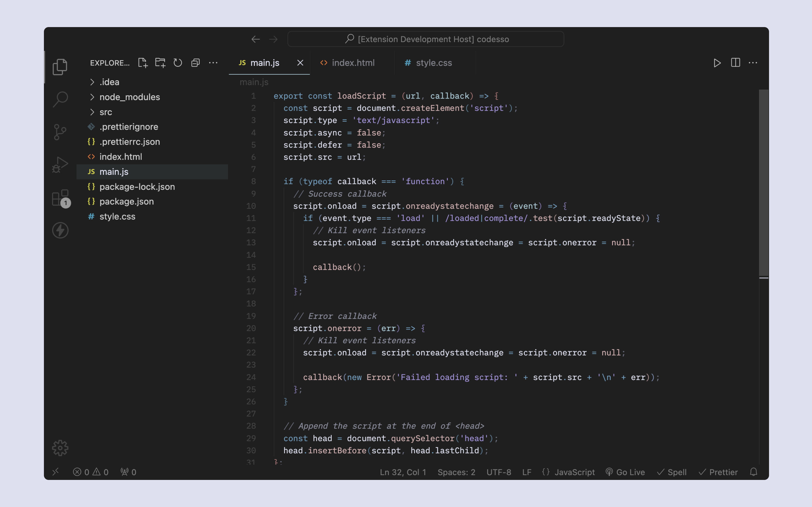The width and height of the screenshot is (812, 507).
Task: Switch to the index.html tab
Action: tap(348, 63)
